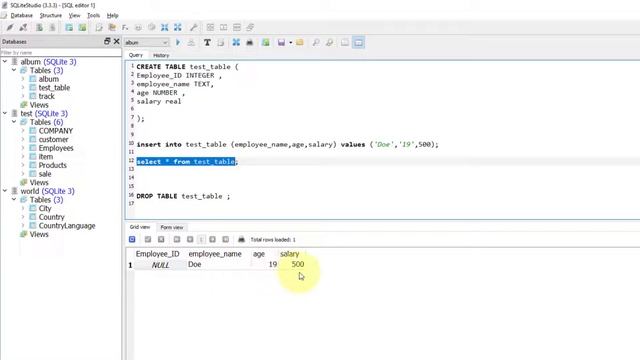This screenshot has height=360, width=640.
Task: Click the Connect to database toolbar icon
Action: coord(10,27)
